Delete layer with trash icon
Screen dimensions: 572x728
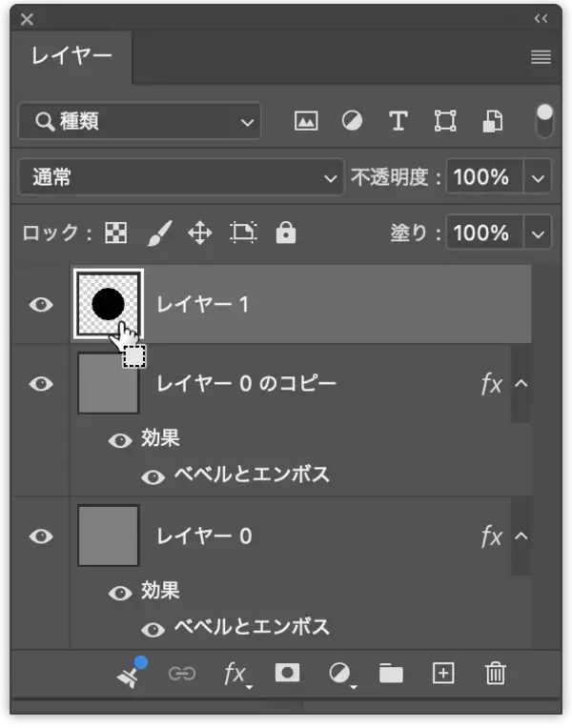(496, 674)
